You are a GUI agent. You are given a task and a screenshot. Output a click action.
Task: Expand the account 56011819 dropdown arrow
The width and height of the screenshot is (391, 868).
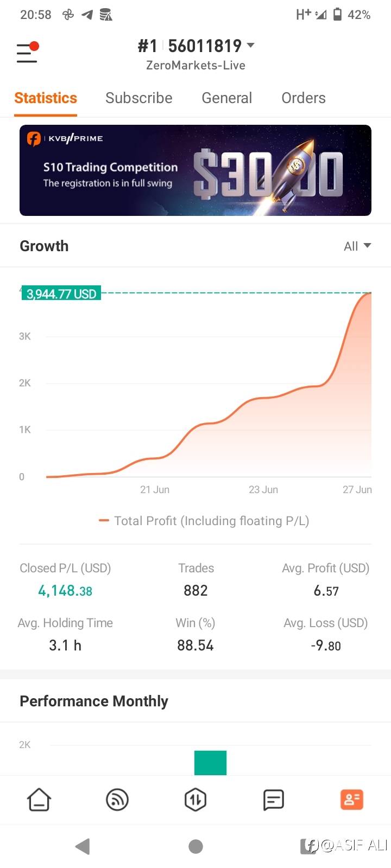click(250, 46)
